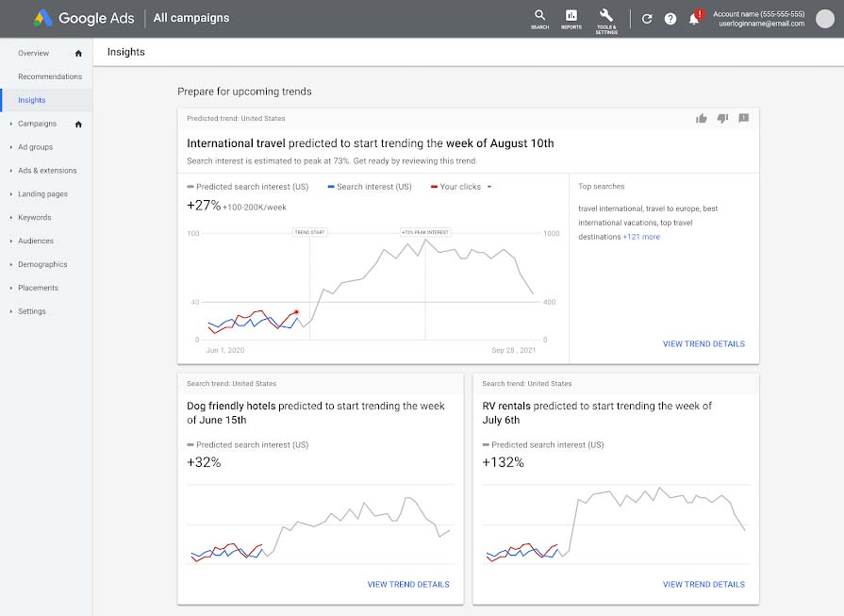Go to Overview in the sidebar
Viewport: 844px width, 616px height.
pos(34,53)
